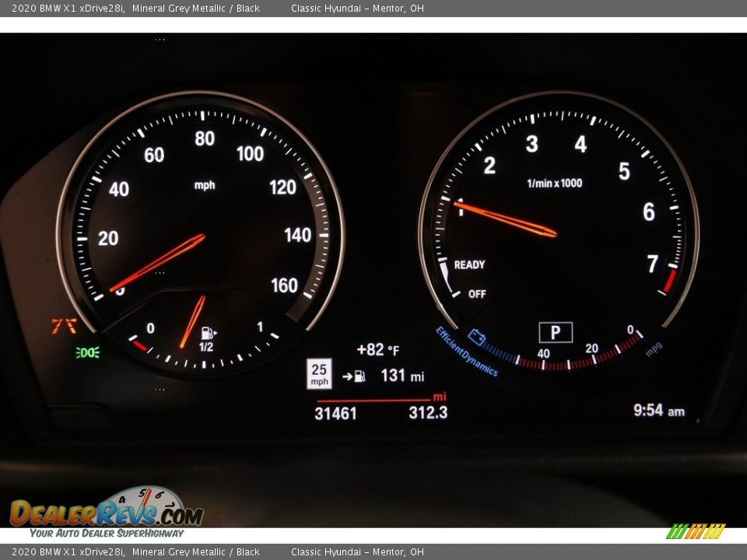Click the blue battery charge icon
The image size is (747, 560).
(x=477, y=338)
